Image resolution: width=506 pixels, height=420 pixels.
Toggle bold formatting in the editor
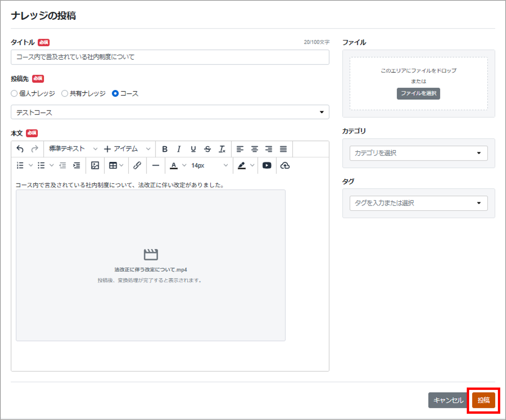pyautogui.click(x=165, y=149)
